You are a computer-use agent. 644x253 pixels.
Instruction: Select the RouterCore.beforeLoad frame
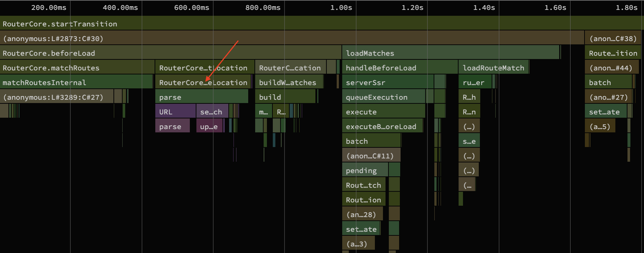pyautogui.click(x=170, y=53)
